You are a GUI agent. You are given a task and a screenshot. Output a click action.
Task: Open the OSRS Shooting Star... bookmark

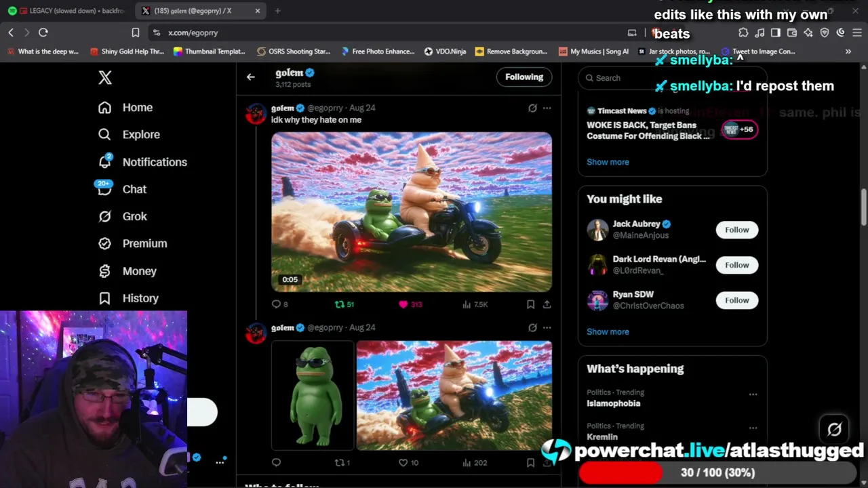(294, 52)
